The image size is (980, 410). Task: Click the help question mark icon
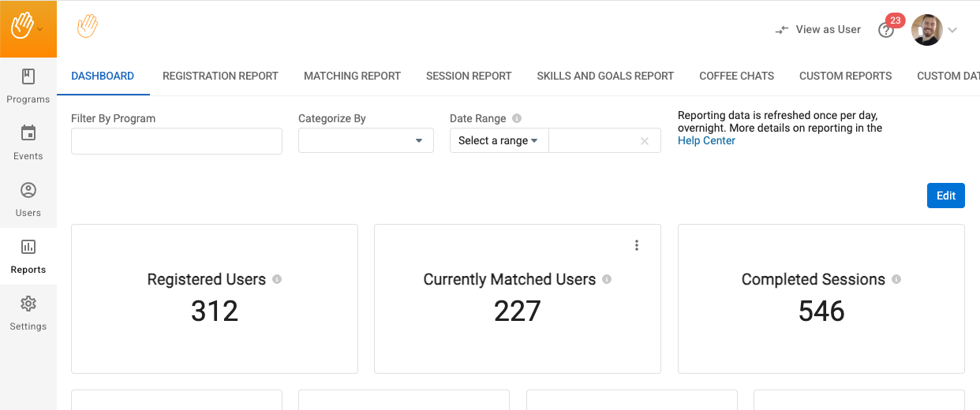886,30
